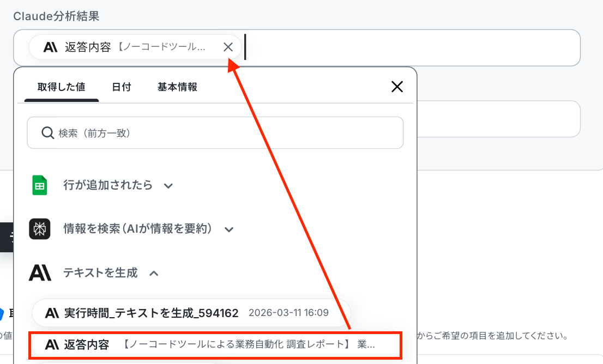Open the 日付 tab
Image resolution: width=603 pixels, height=364 pixels.
122,87
